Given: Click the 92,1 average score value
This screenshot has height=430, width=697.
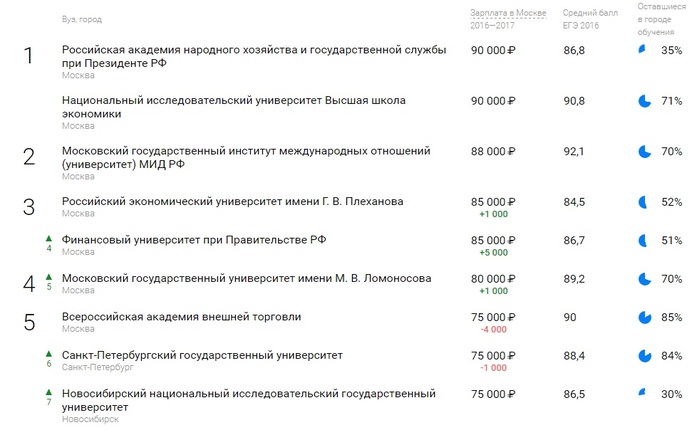Looking at the screenshot, I should tap(574, 151).
